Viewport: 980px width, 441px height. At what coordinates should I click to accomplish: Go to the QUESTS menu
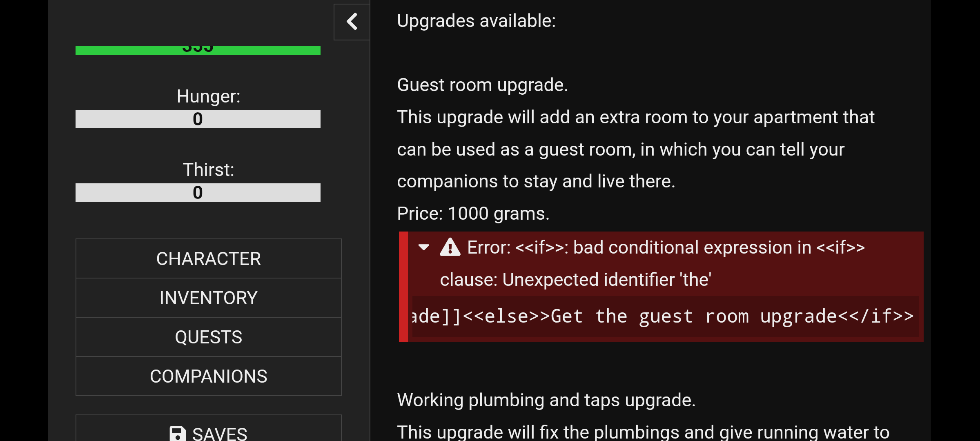tap(208, 337)
